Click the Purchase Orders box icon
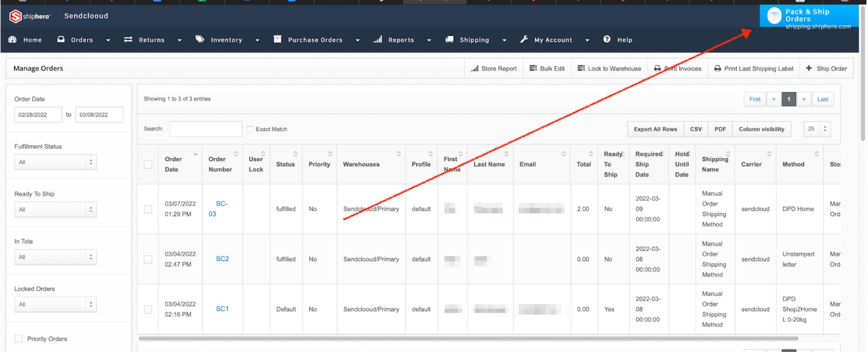Viewport: 868px width, 352px height. [x=277, y=39]
